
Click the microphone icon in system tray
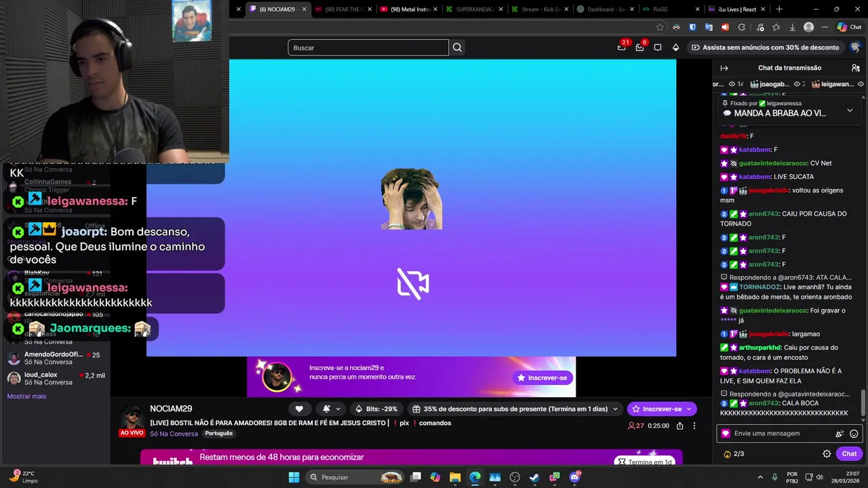coord(775,477)
